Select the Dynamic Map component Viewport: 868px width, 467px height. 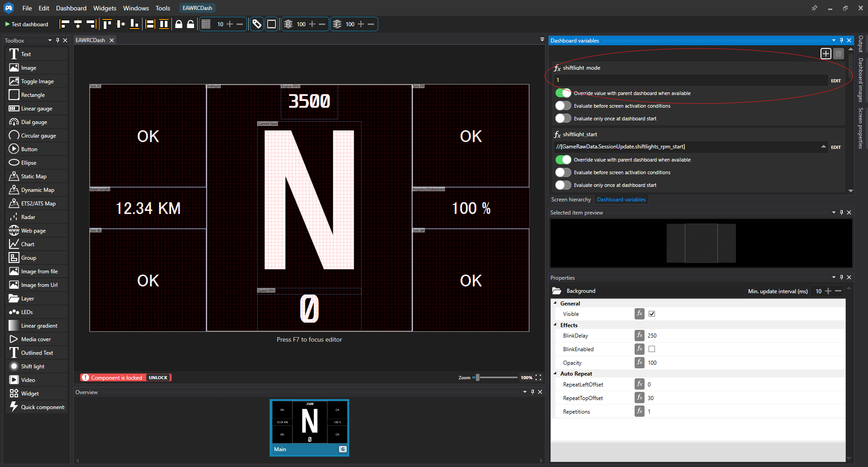pyautogui.click(x=38, y=190)
